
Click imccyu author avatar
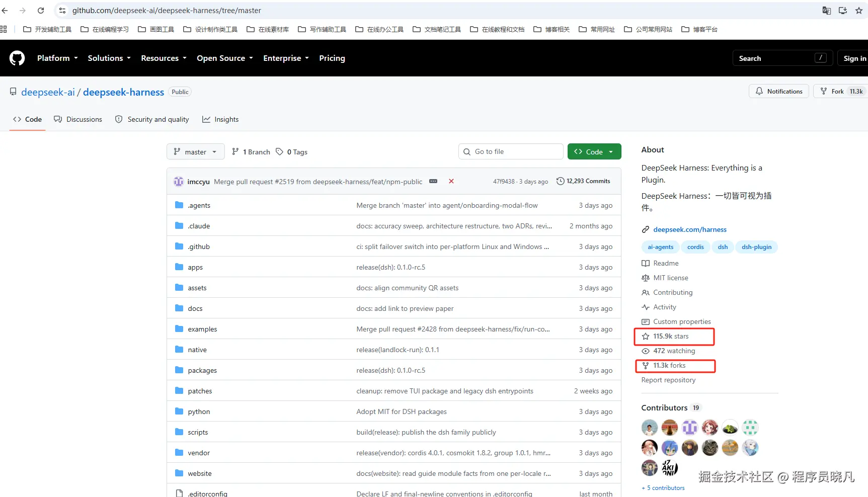pos(179,182)
